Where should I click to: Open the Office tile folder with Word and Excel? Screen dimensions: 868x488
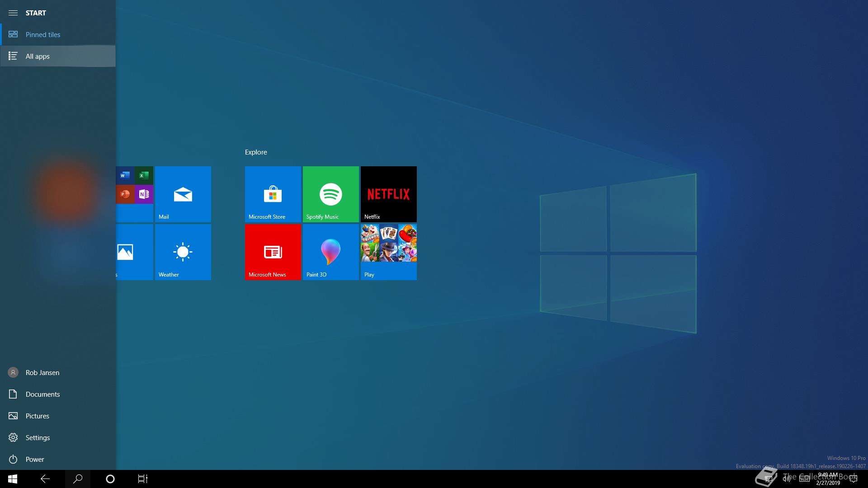[x=135, y=194]
